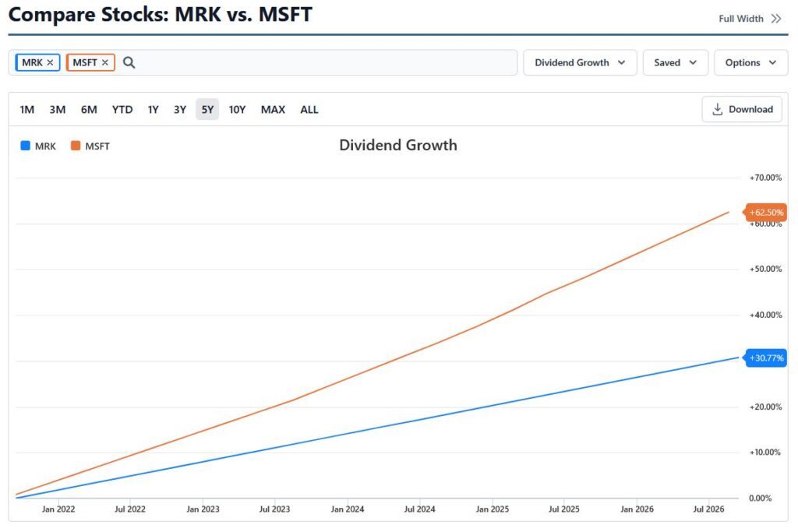Click the orange +62.50% value label

[x=766, y=213]
